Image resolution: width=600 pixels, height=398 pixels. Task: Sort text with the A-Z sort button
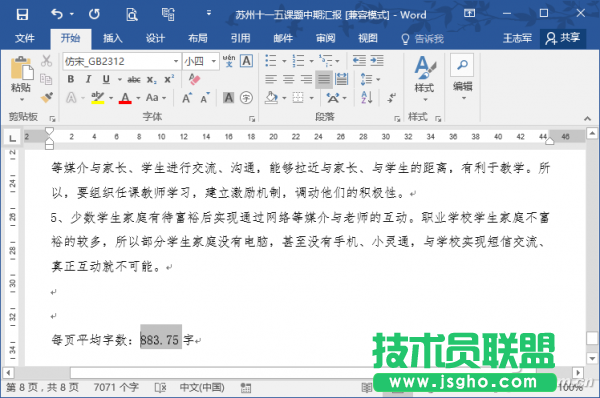click(367, 98)
